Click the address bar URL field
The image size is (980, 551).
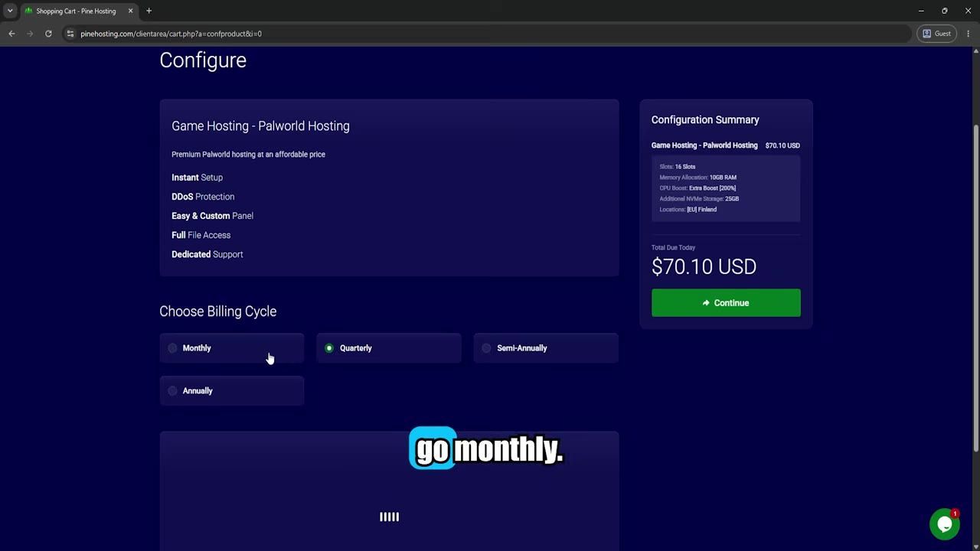(x=490, y=34)
